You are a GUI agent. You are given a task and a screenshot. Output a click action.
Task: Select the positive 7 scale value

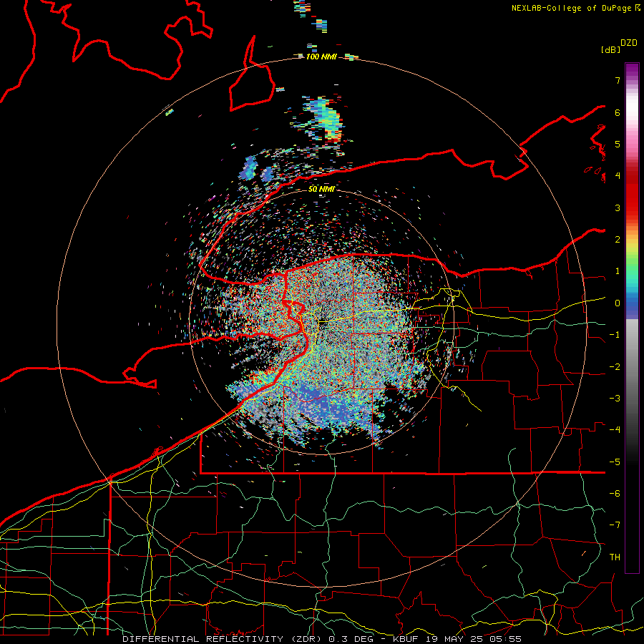pyautogui.click(x=618, y=80)
